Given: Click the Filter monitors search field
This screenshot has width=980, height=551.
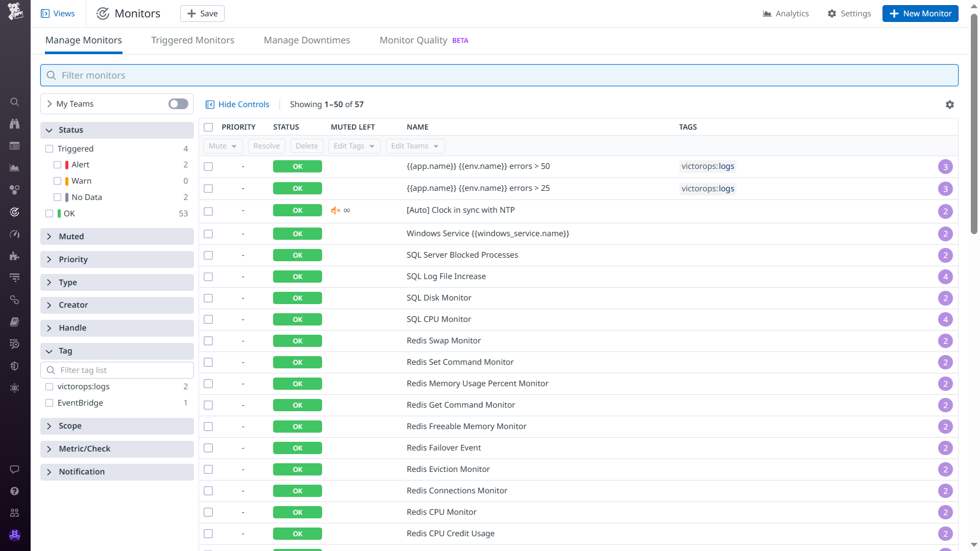Looking at the screenshot, I should [x=499, y=76].
